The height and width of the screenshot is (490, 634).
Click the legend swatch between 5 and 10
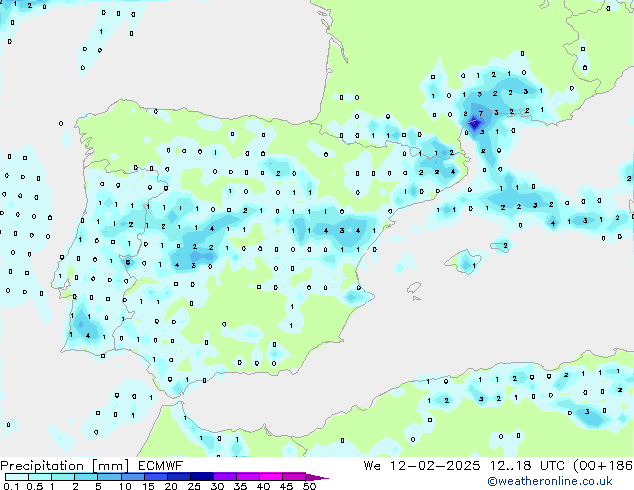109,477
